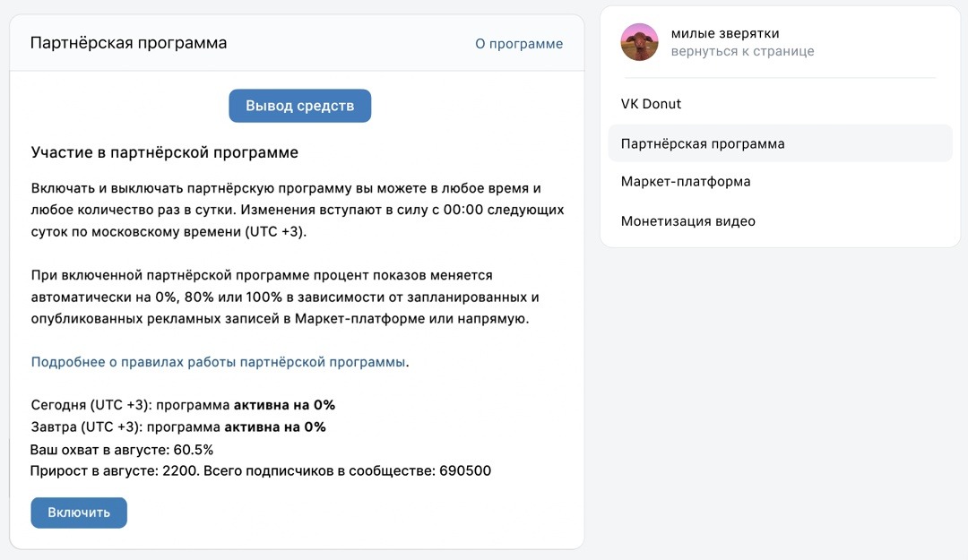
Task: Click the highlighted active sidebar row
Action: pyautogui.click(x=780, y=142)
